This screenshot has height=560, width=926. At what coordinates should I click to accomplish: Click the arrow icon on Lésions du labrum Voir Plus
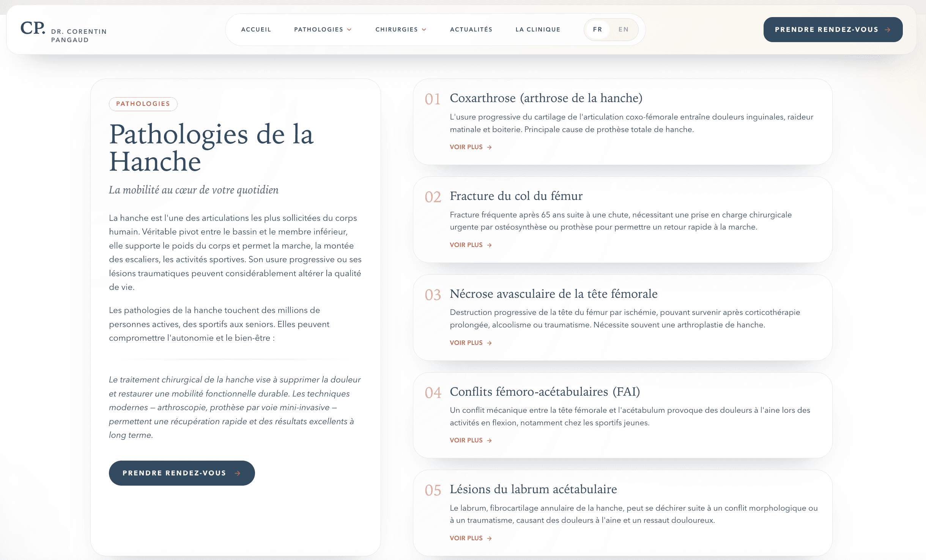490,538
